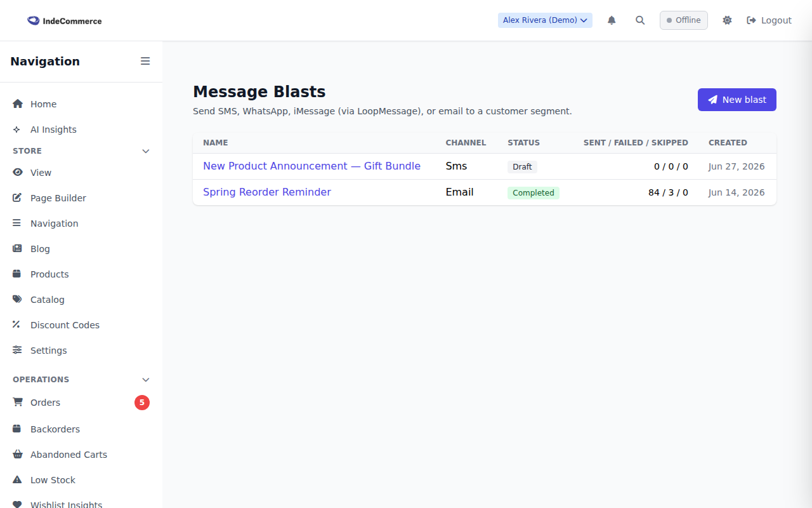The image size is (812, 508).
Task: Click the CHANNEL column header
Action: point(466,143)
